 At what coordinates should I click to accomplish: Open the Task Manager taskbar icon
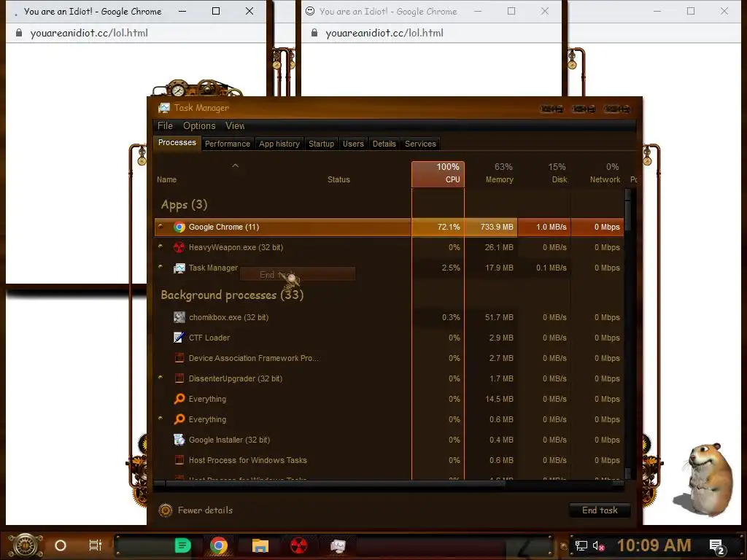click(x=338, y=545)
